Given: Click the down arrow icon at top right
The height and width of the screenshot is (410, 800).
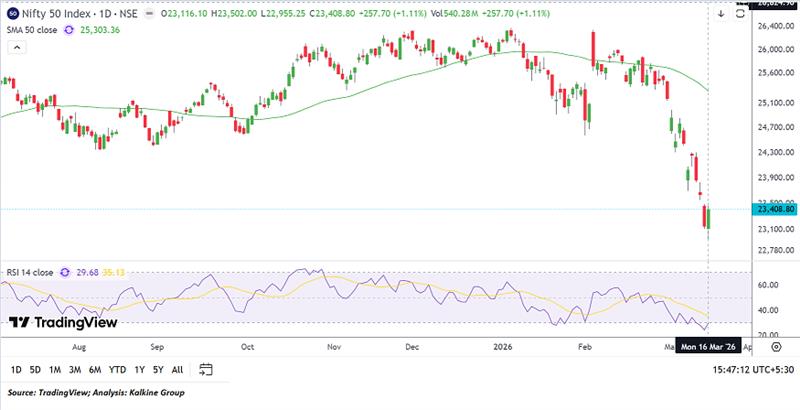Looking at the screenshot, I should [x=721, y=13].
